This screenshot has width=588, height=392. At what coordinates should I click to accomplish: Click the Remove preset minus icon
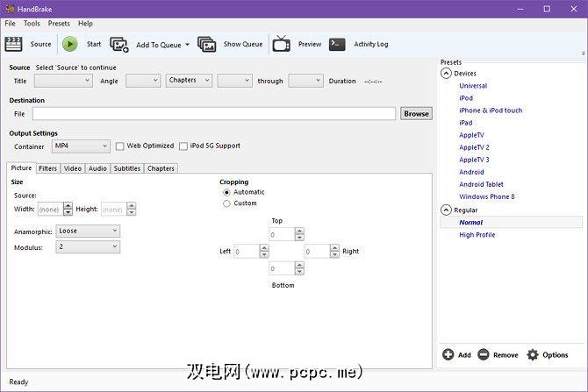484,354
